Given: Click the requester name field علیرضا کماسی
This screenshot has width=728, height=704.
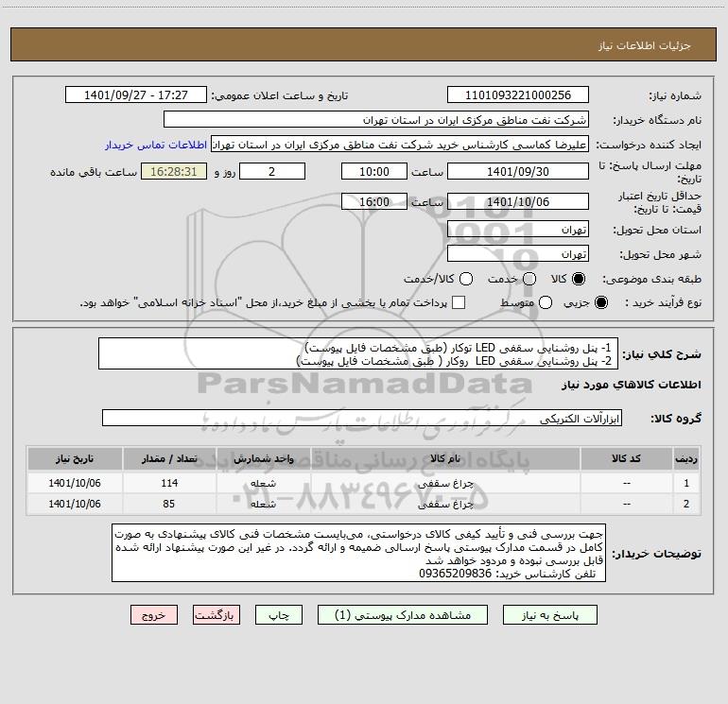Looking at the screenshot, I should pyautogui.click(x=400, y=145).
